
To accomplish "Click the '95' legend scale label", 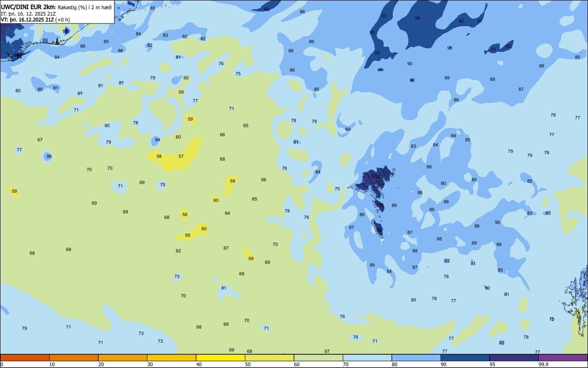I will (493, 364).
